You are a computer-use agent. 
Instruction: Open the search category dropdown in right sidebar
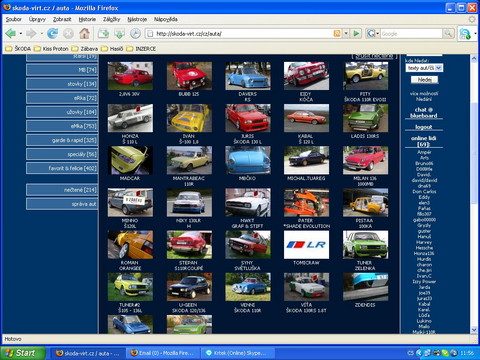coord(424,68)
